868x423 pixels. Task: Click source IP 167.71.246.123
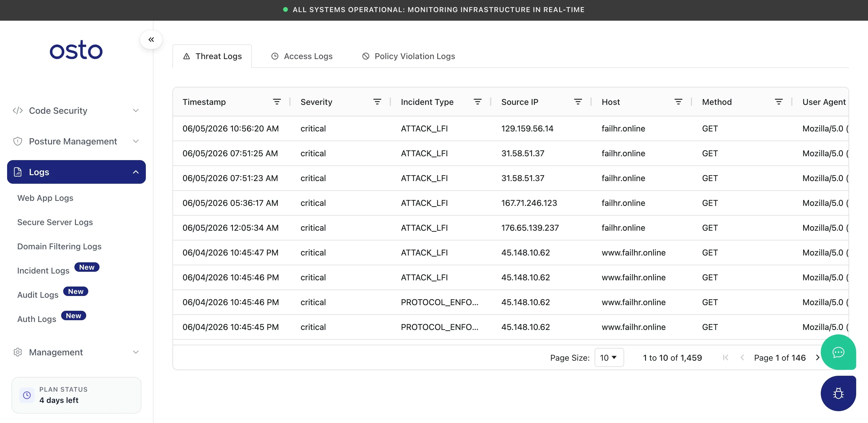click(x=529, y=203)
